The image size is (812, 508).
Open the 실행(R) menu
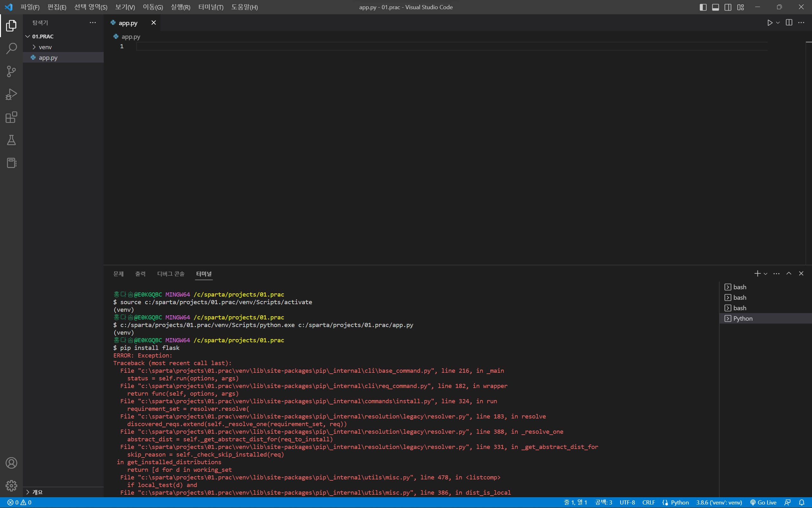coord(180,7)
